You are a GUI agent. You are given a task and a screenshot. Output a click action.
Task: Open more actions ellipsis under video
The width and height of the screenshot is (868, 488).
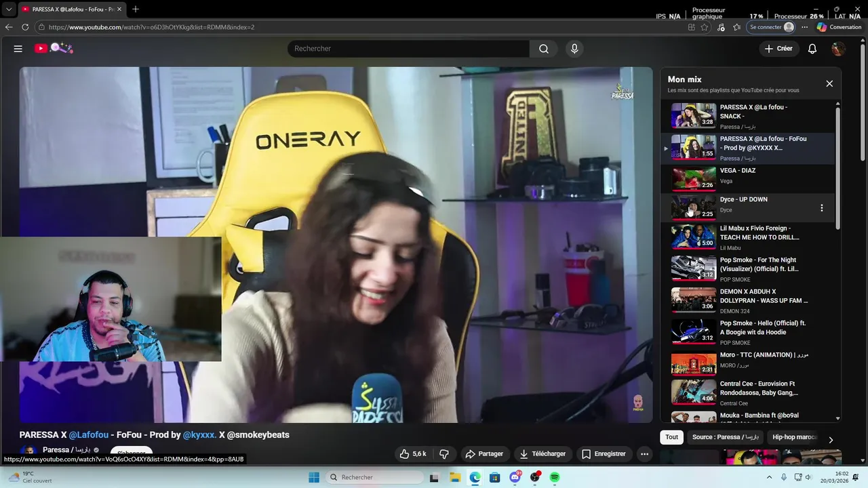click(x=645, y=453)
